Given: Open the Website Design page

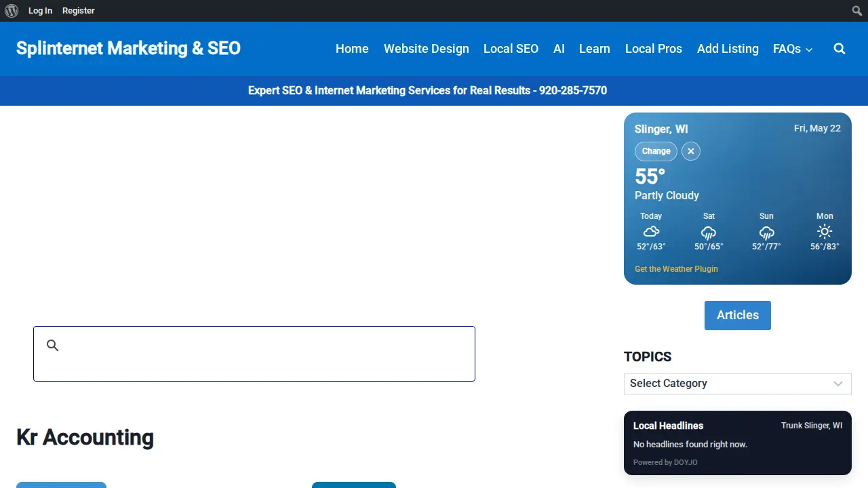Looking at the screenshot, I should click(427, 49).
